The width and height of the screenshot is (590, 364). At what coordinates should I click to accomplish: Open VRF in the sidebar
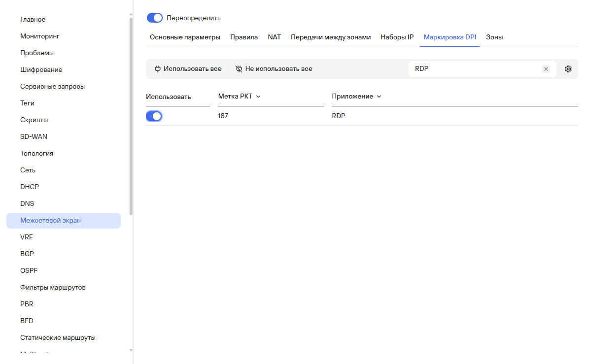coord(26,237)
